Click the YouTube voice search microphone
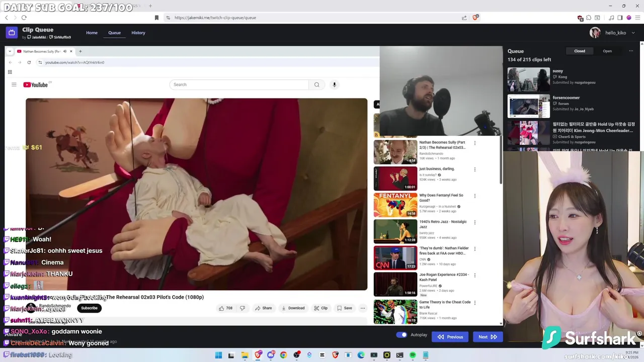 click(x=334, y=84)
